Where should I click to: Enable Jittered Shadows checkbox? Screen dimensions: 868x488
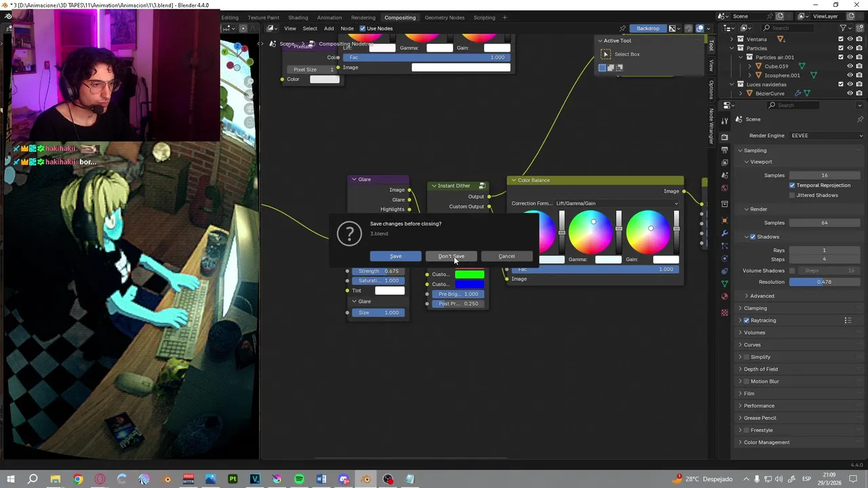point(792,195)
